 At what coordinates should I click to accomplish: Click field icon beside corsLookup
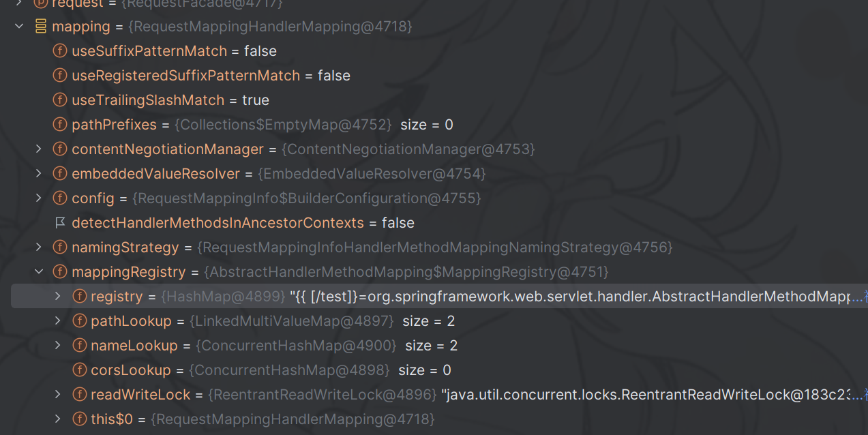(x=79, y=370)
